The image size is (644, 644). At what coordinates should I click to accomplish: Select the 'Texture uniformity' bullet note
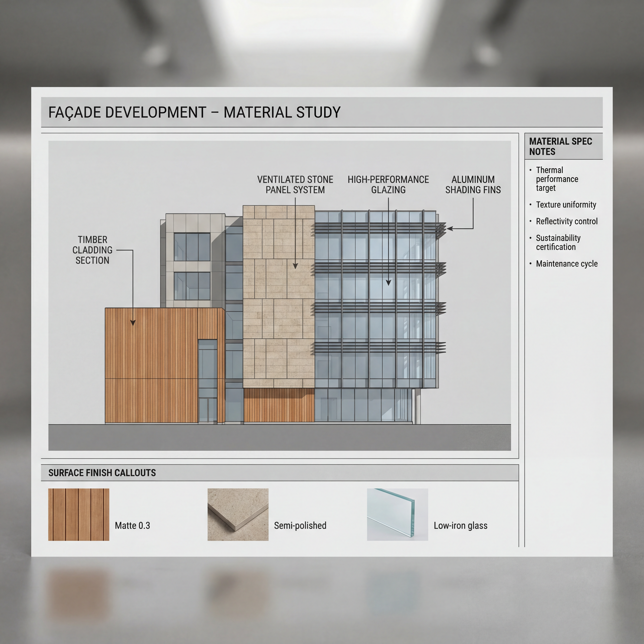pyautogui.click(x=566, y=205)
